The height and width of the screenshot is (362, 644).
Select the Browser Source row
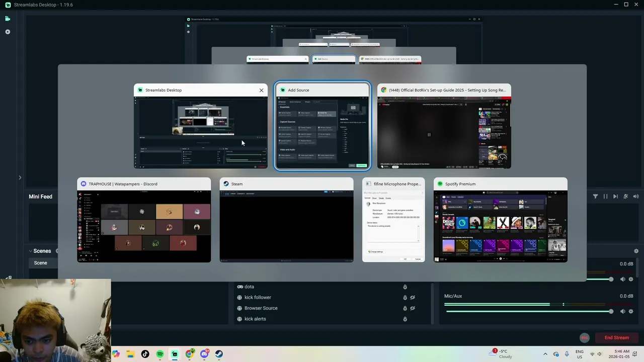tap(332, 308)
